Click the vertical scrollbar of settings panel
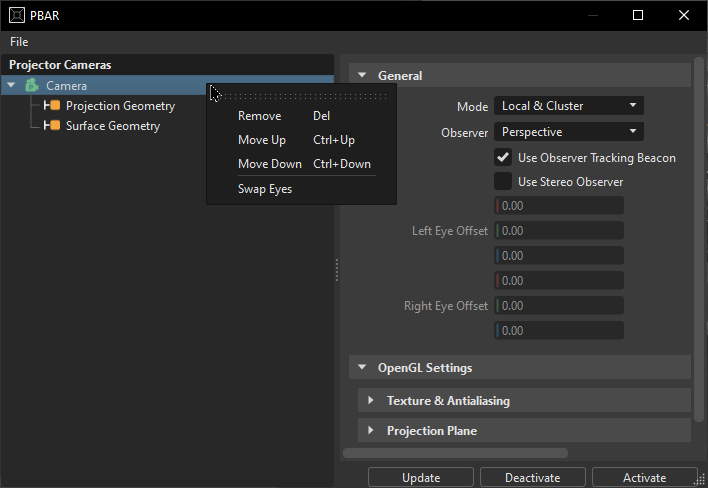This screenshot has height=488, width=708. [x=699, y=240]
